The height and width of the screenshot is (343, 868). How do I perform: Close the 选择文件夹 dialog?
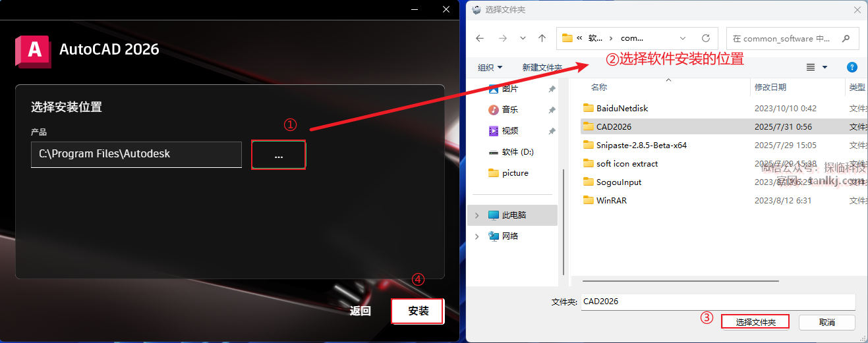click(x=857, y=10)
